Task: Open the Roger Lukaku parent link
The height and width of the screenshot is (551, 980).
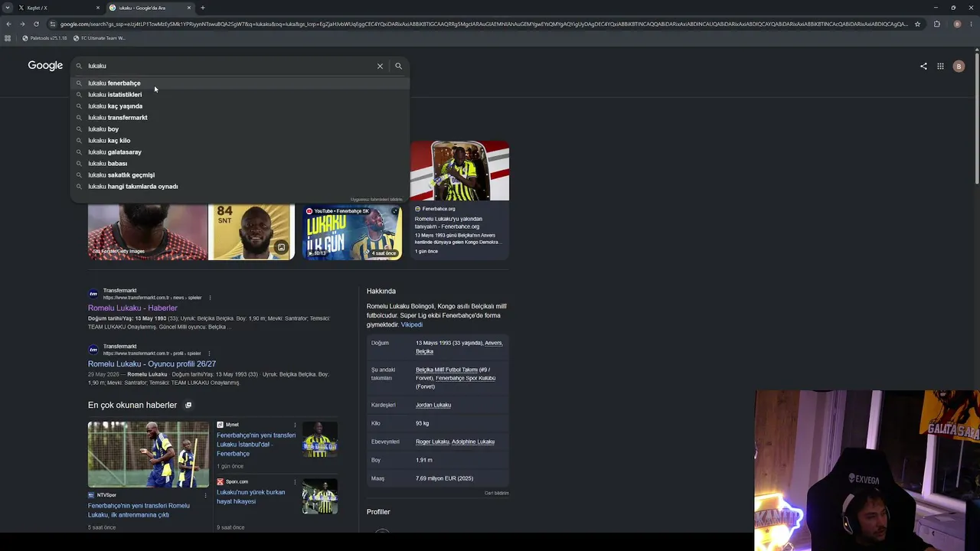Action: pos(433,442)
